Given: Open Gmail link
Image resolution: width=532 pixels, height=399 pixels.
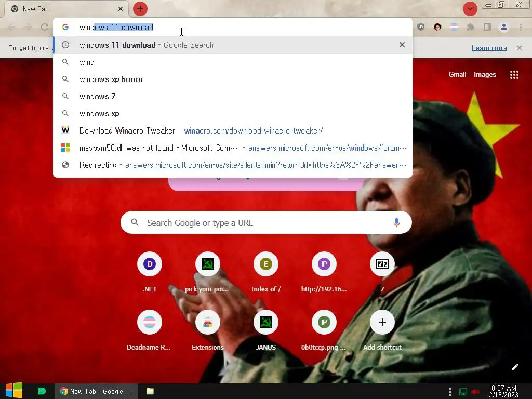Looking at the screenshot, I should click(x=457, y=74).
